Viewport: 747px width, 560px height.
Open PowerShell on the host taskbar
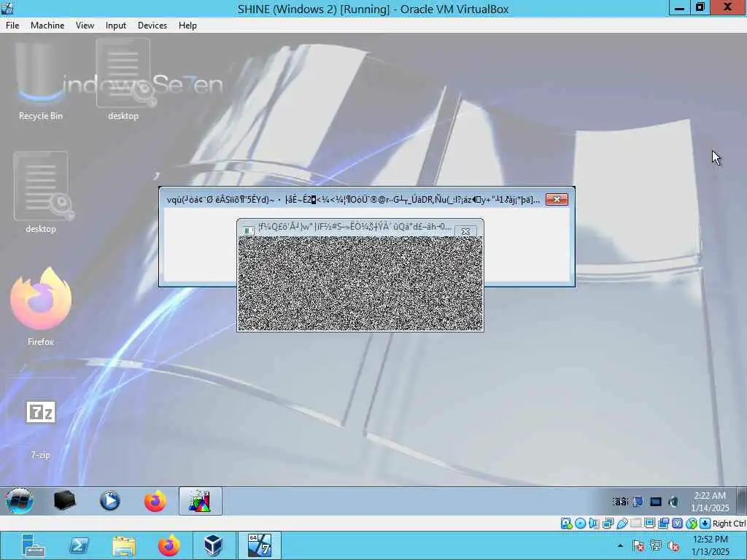[79, 545]
